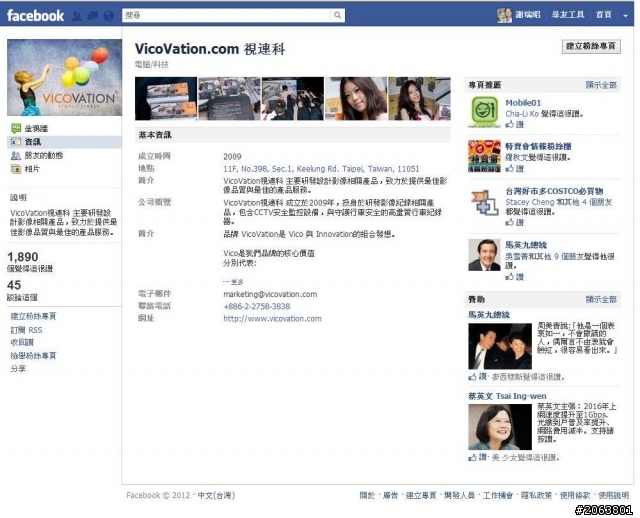
Task: Select 資訊 in the left sidebar
Action: [x=64, y=142]
